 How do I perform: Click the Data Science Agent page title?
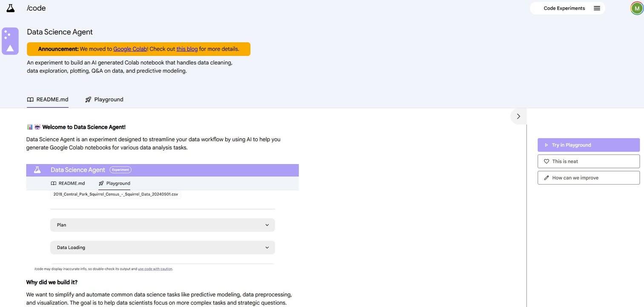(60, 32)
